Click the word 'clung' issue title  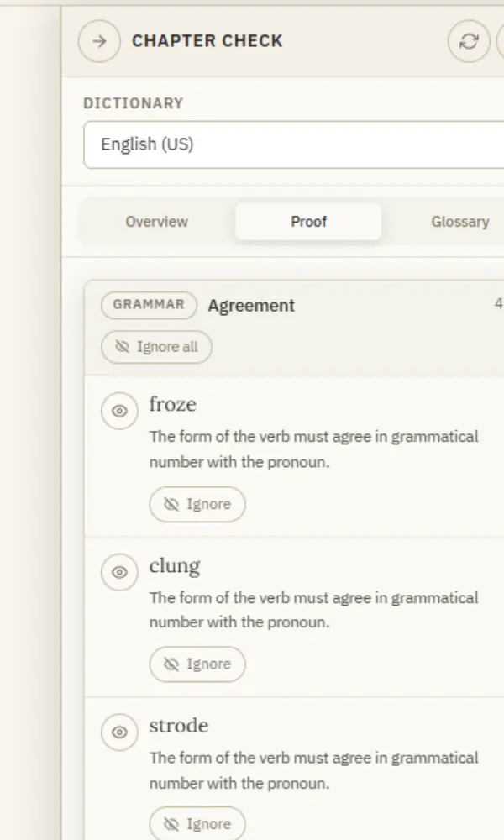175,565
